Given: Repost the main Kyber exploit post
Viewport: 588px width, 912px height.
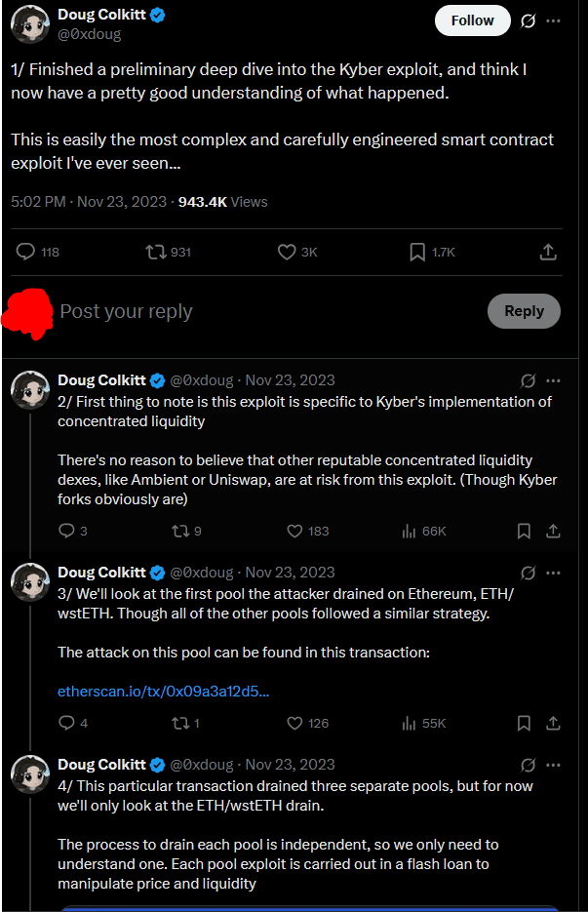Looking at the screenshot, I should tap(155, 252).
